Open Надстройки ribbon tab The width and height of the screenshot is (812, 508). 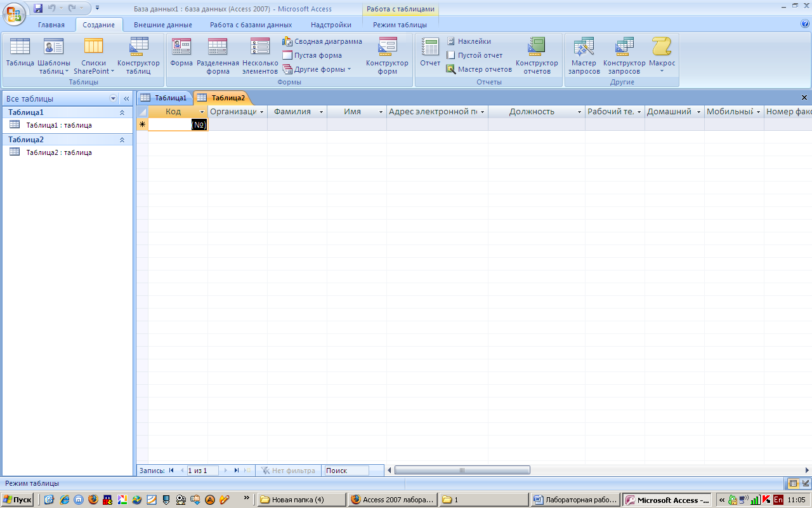331,25
